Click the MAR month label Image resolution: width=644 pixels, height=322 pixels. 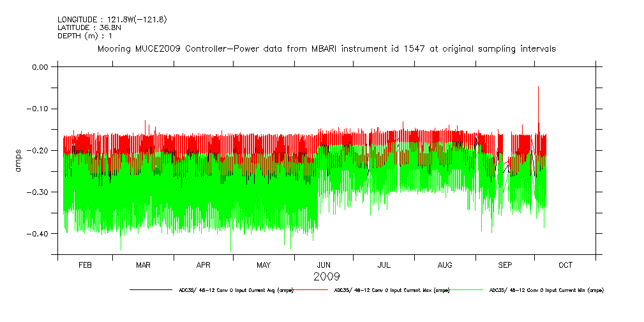pos(144,264)
